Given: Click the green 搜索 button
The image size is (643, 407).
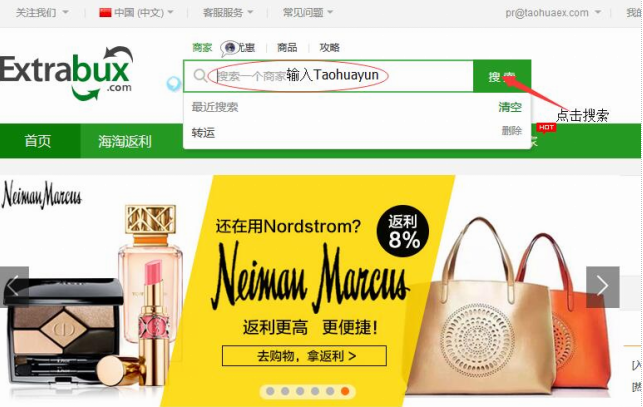Looking at the screenshot, I should click(x=502, y=76).
